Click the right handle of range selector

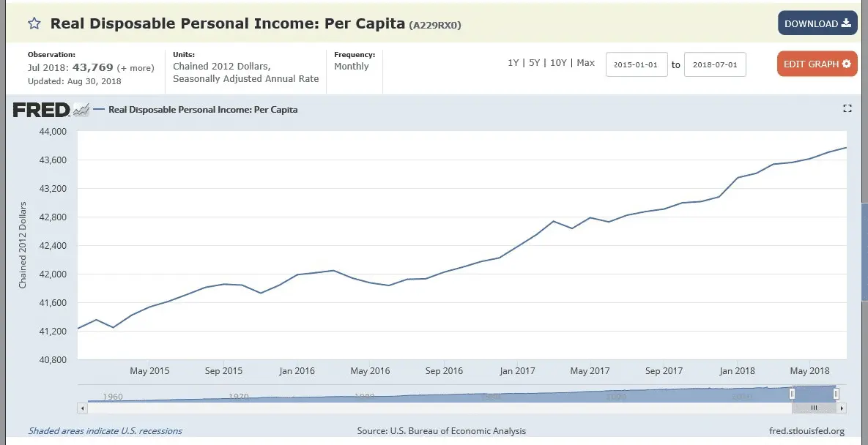[836, 394]
